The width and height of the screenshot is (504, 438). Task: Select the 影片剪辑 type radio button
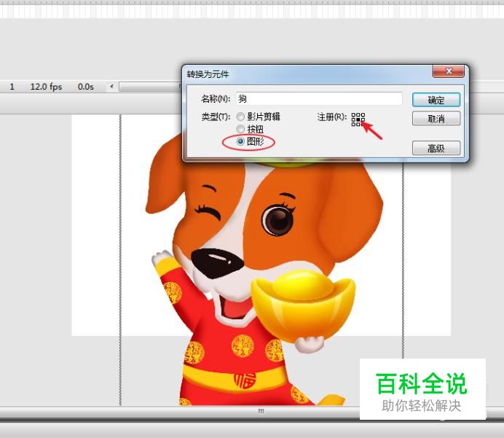tap(240, 117)
